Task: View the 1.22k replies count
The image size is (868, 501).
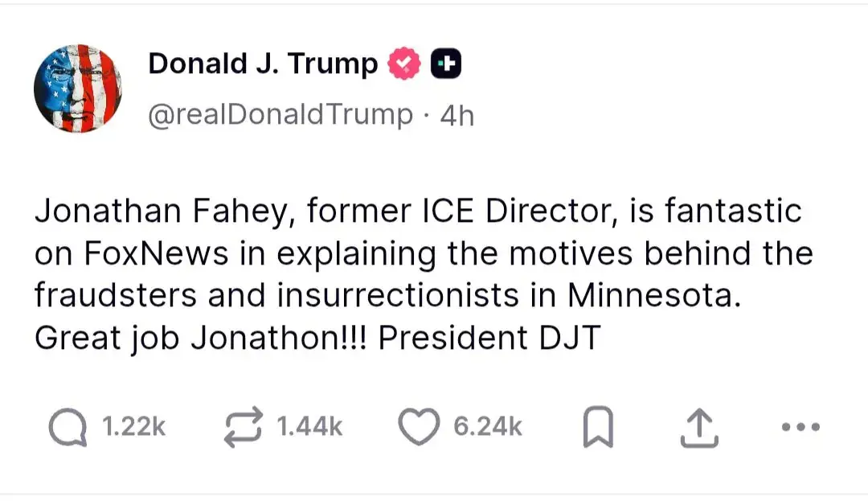Action: 135,428
